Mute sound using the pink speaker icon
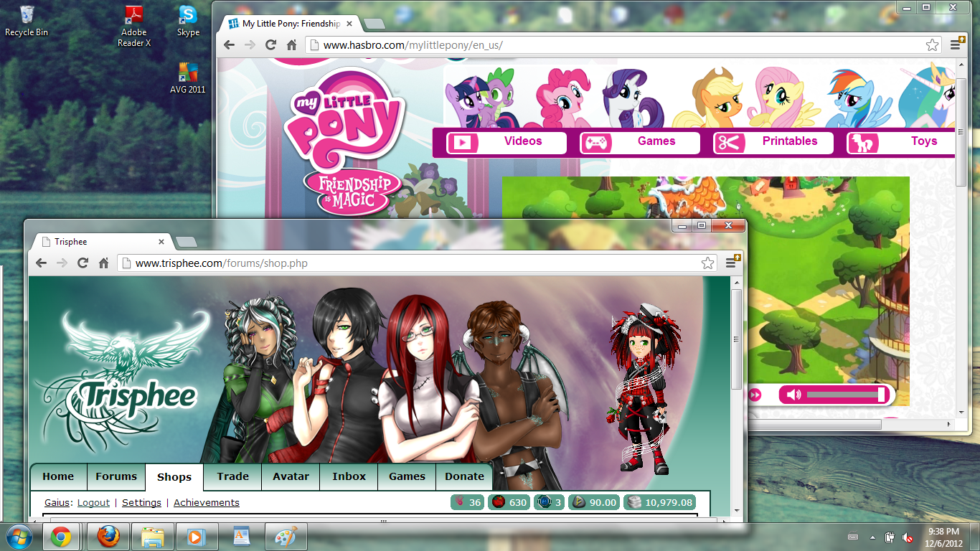This screenshot has width=980, height=551. pyautogui.click(x=793, y=395)
